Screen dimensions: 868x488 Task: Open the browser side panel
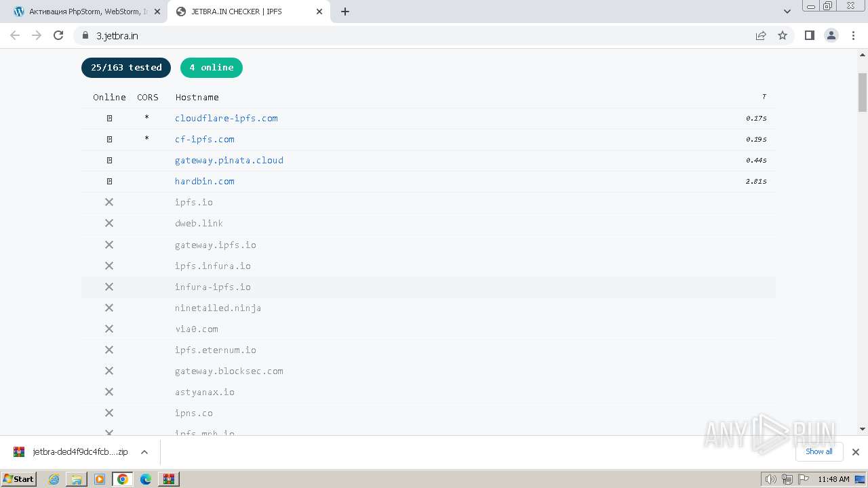point(809,35)
